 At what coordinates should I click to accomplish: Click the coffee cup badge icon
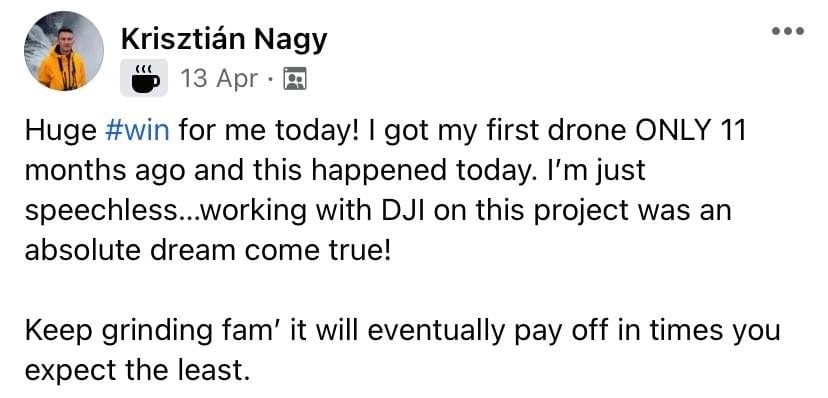pos(144,78)
